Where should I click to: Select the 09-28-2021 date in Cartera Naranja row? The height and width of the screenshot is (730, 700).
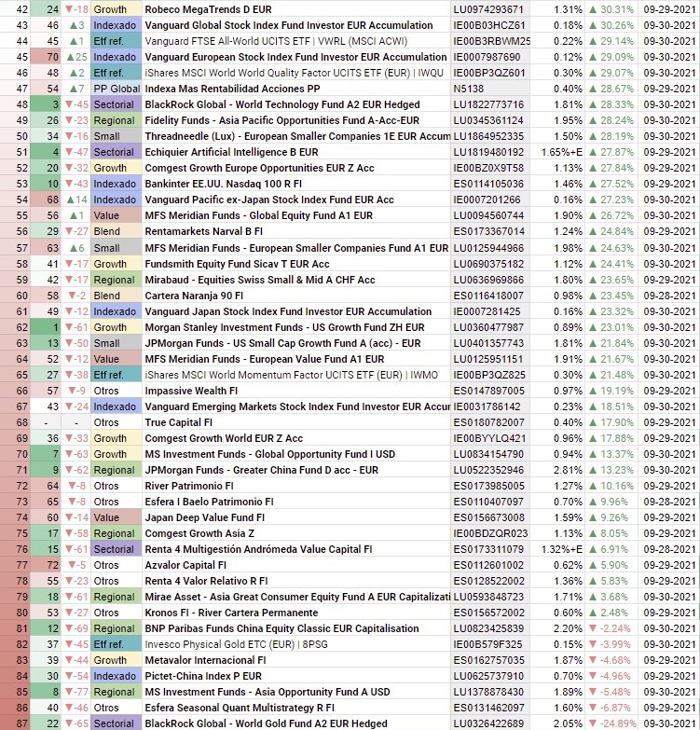[x=669, y=296]
